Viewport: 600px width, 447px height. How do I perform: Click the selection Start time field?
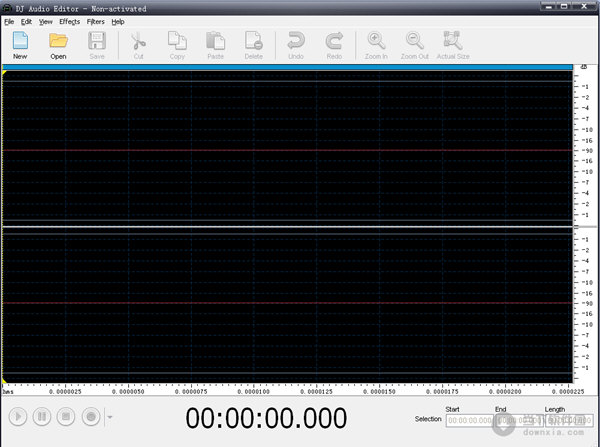(x=470, y=422)
